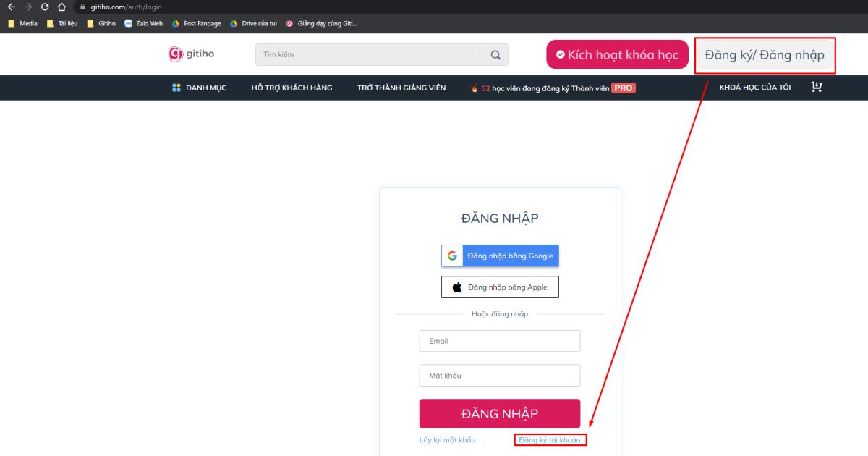Click the PRO membership badge
868x456 pixels.
click(623, 88)
